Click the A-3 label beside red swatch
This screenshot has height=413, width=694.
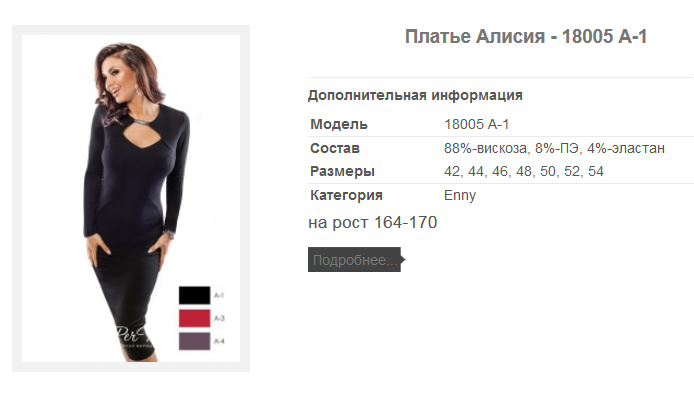[x=219, y=318]
